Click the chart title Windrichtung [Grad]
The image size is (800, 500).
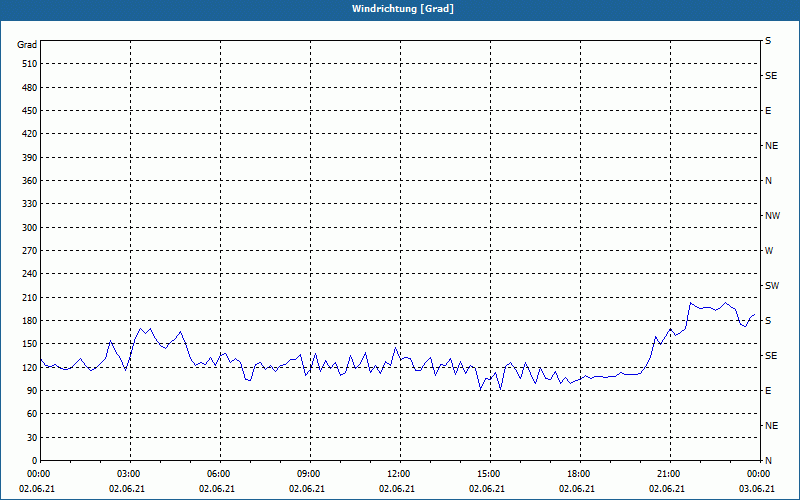pyautogui.click(x=403, y=9)
